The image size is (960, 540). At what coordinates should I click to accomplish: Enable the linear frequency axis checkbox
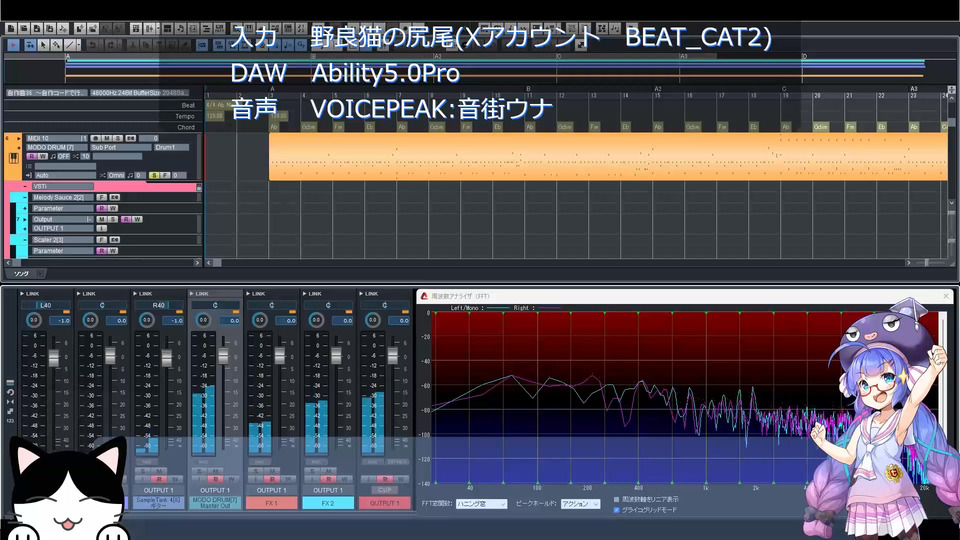pos(617,498)
